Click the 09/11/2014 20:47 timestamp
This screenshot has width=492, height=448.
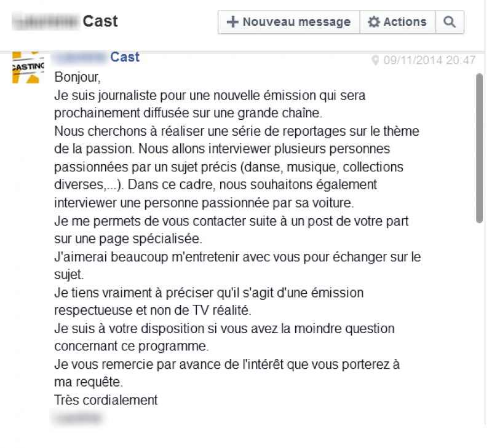pos(429,60)
